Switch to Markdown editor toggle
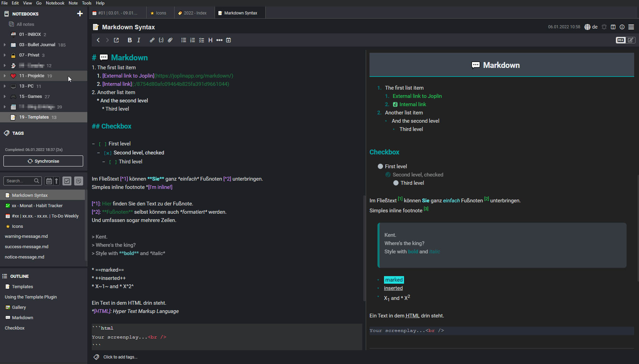This screenshot has height=364, width=639. pyautogui.click(x=621, y=40)
